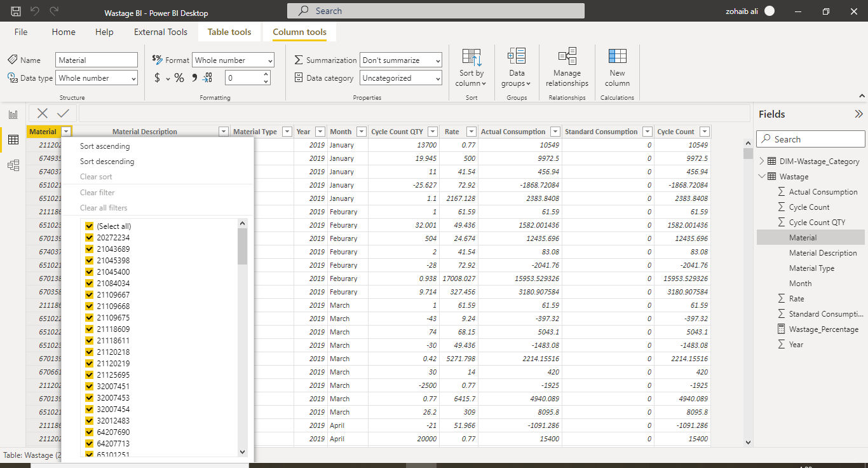Uncheck filter value 20272234
This screenshot has height=468, width=868.
click(x=89, y=237)
